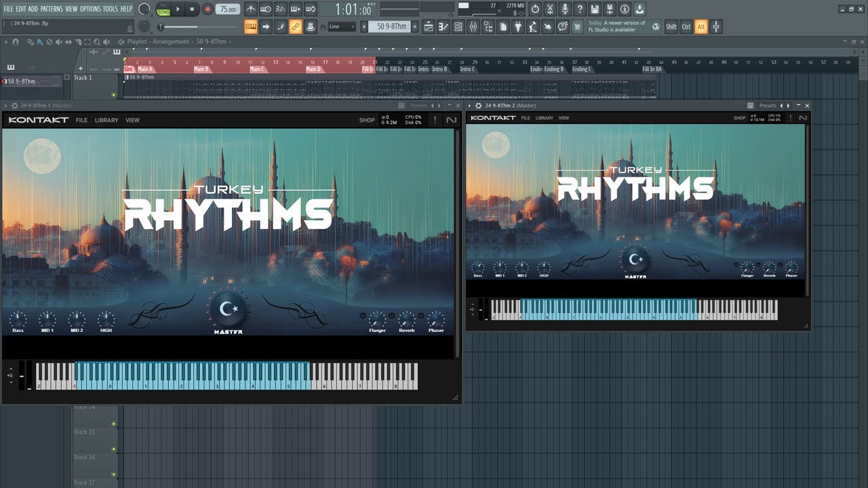Viewport: 868px width, 488px height.
Task: Click the audio editor scissors icon
Action: [550, 9]
